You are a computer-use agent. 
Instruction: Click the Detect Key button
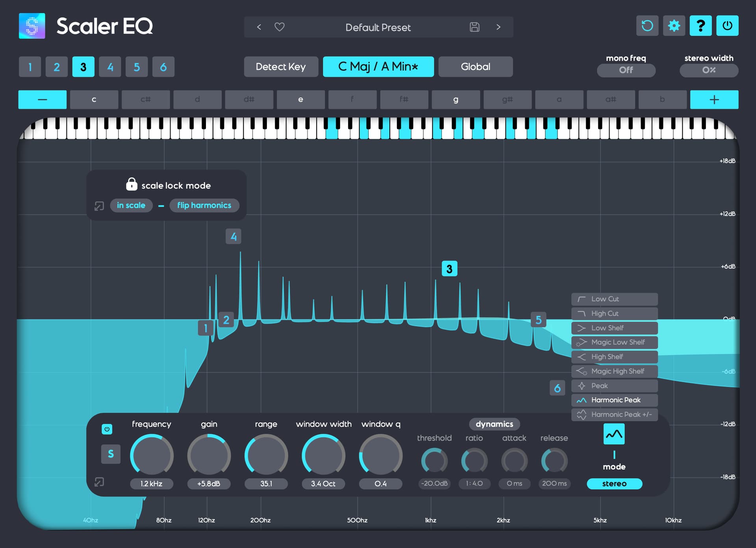coord(281,67)
